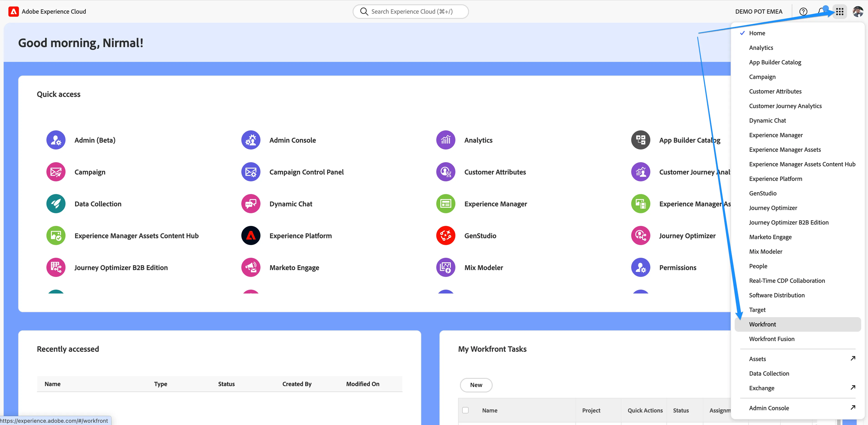Click the Admin Console quick access icon
868x425 pixels.
pyautogui.click(x=251, y=140)
